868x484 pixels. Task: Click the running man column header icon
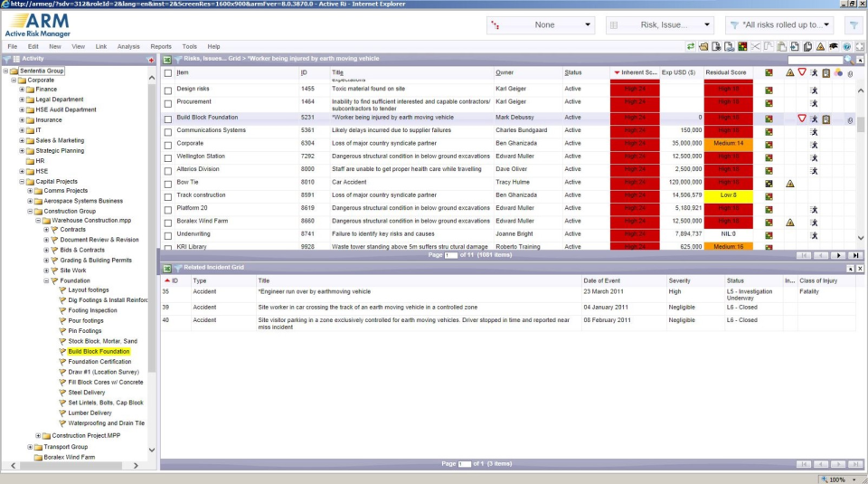pyautogui.click(x=815, y=72)
